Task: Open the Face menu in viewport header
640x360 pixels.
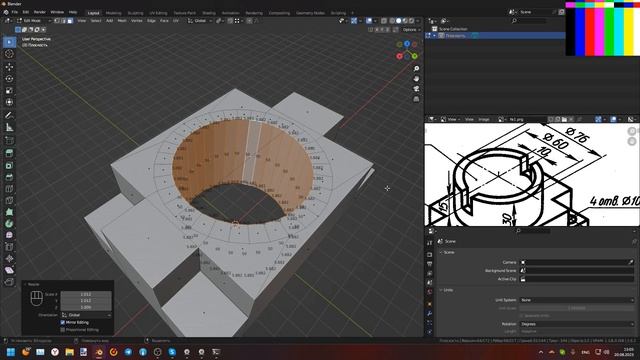Action: point(164,20)
